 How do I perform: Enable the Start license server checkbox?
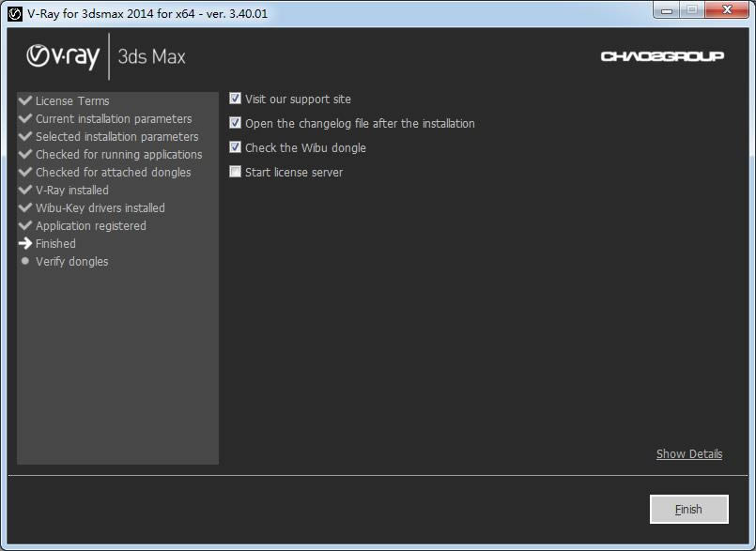click(235, 172)
